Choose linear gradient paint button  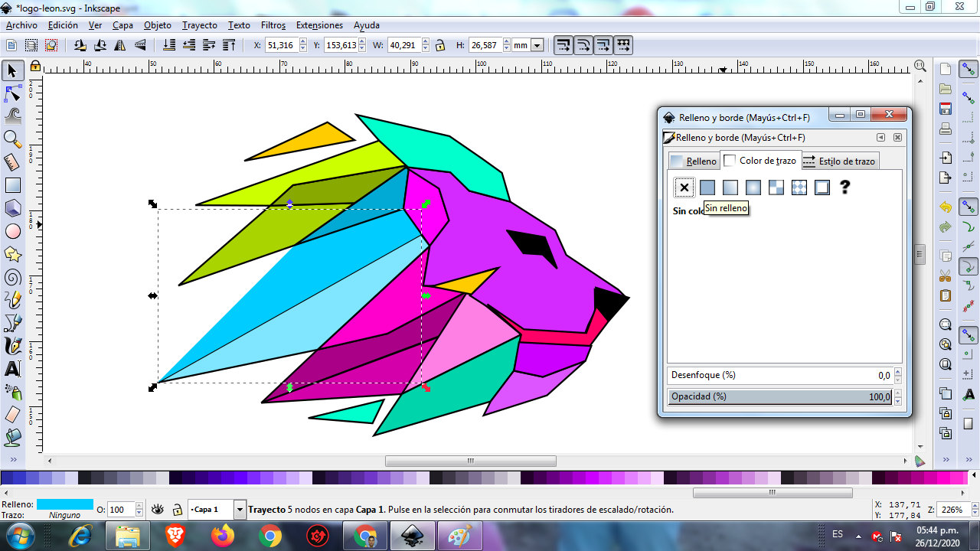click(x=730, y=187)
